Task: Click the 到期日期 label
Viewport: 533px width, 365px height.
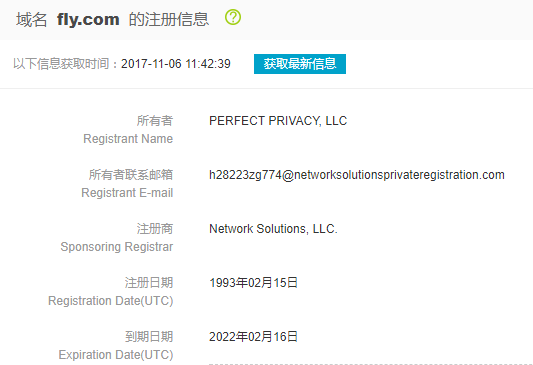Action: [149, 336]
